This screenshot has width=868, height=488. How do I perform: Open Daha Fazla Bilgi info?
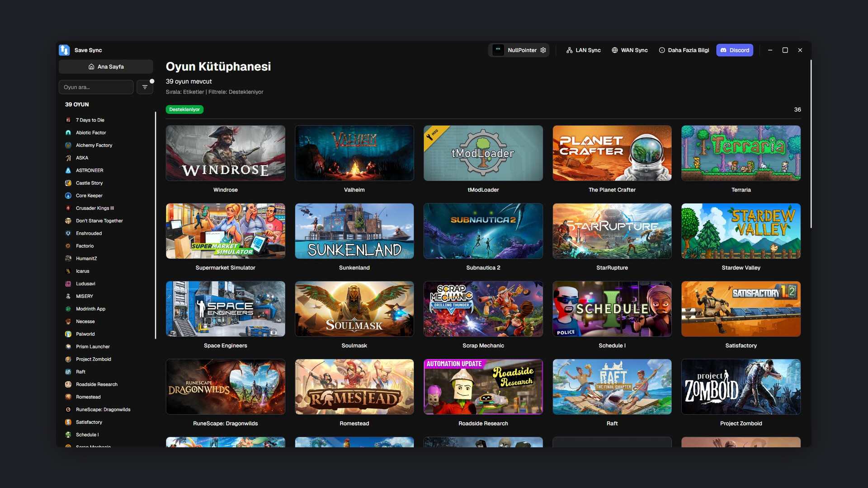(684, 50)
